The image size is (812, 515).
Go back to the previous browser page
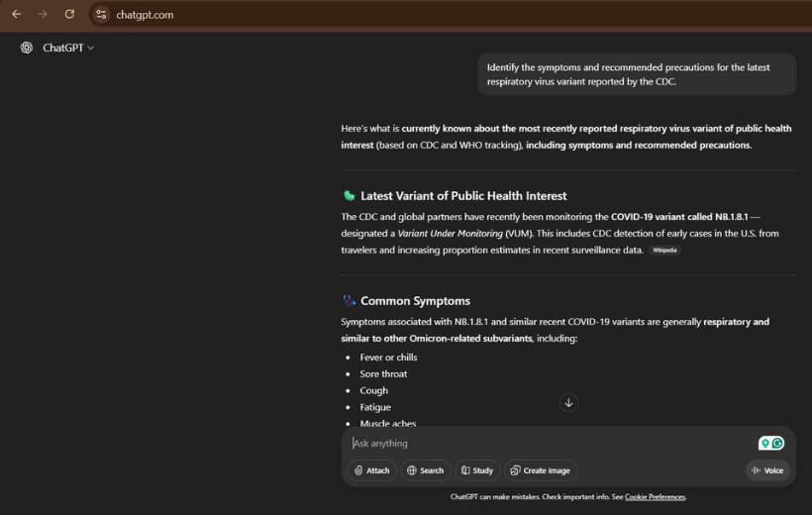pos(16,14)
